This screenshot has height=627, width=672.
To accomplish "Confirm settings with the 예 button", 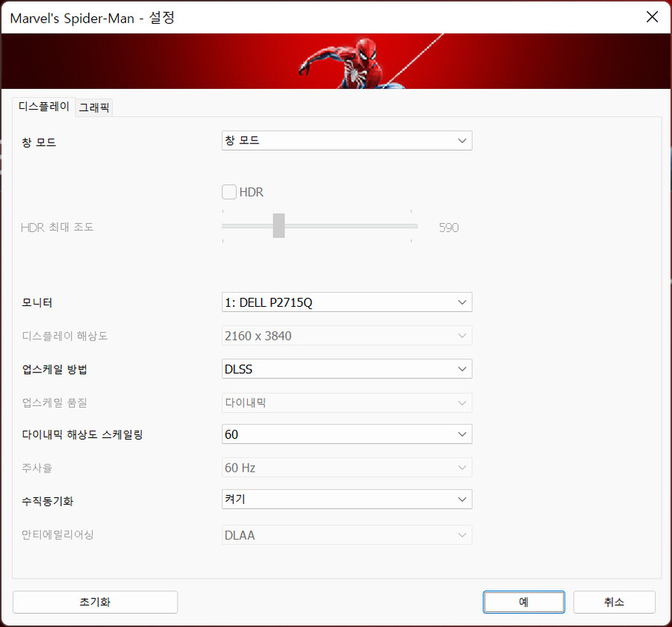I will point(523,602).
